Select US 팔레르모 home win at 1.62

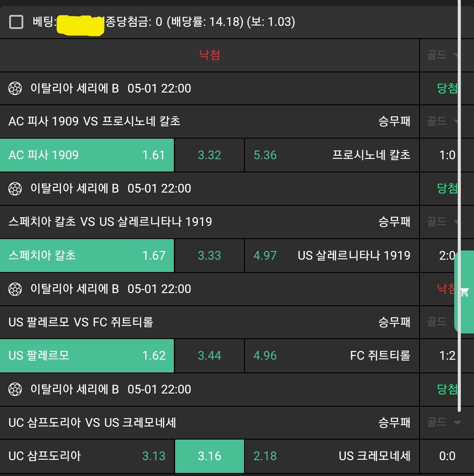tap(87, 355)
